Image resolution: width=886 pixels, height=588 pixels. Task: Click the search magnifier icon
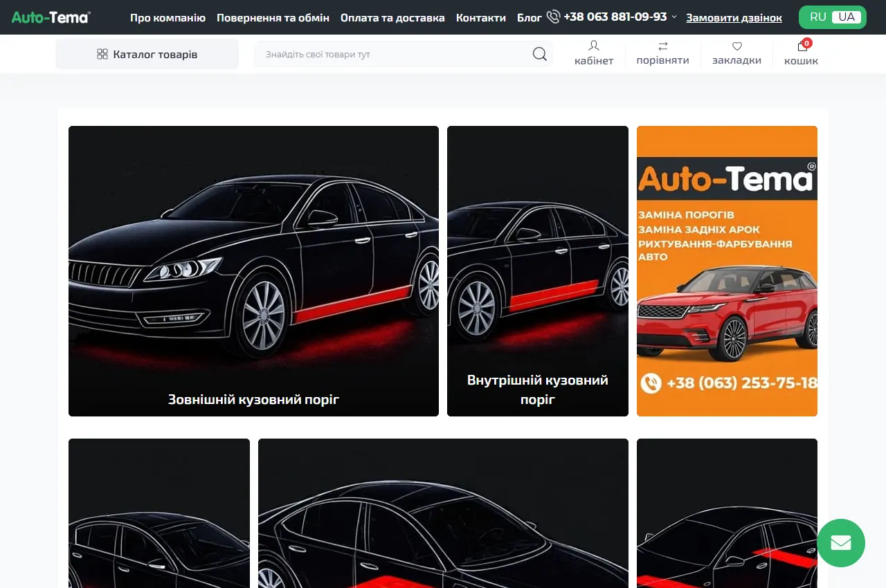click(540, 54)
